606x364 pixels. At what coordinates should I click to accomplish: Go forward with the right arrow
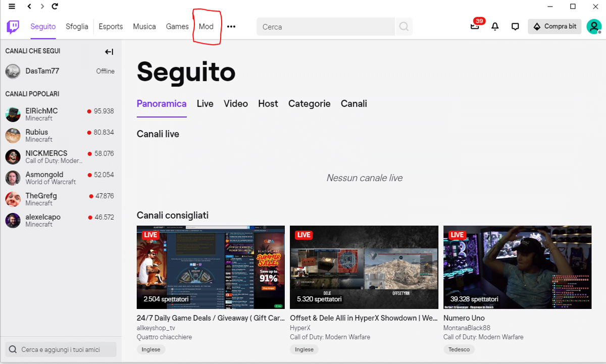click(x=42, y=7)
